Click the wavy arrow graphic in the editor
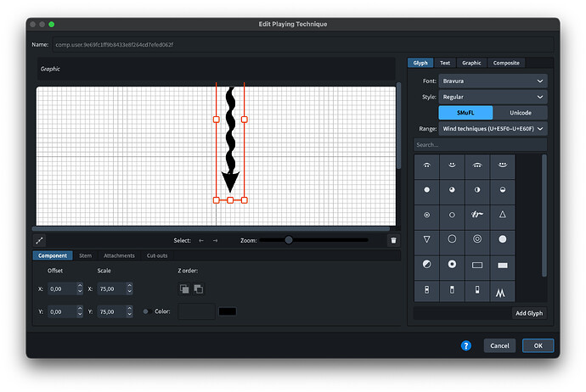 230,140
